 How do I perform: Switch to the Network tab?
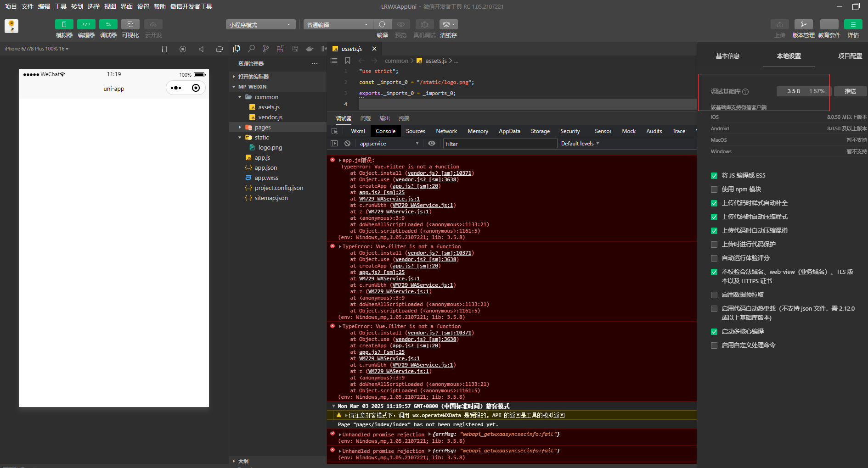(446, 131)
